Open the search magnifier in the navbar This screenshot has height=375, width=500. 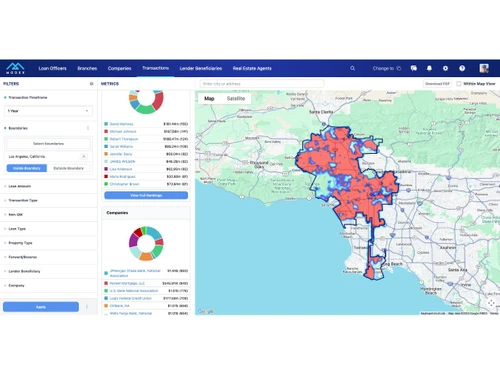352,68
